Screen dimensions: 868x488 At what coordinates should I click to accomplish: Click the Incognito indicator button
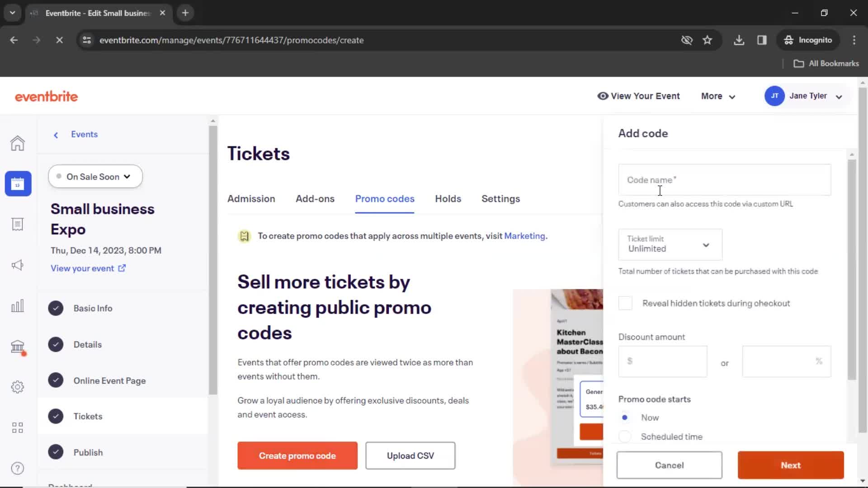tap(808, 40)
